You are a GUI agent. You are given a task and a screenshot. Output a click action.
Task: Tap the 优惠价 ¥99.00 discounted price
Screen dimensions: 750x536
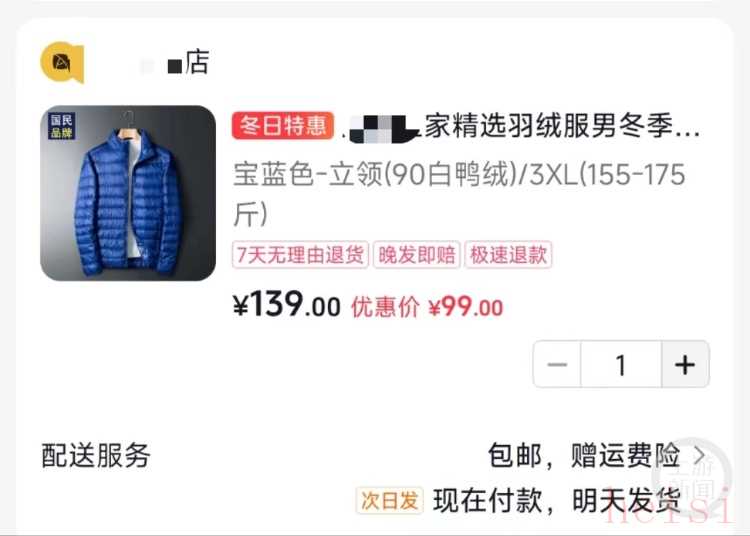427,307
